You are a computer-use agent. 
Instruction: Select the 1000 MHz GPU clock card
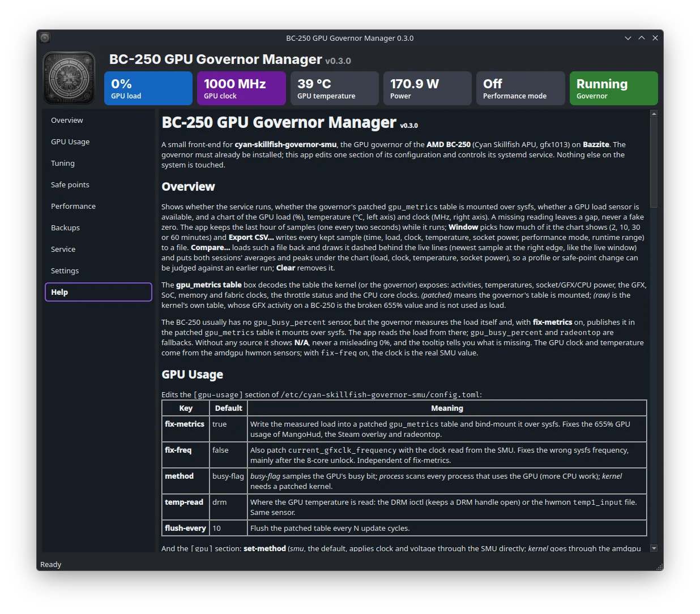click(x=241, y=88)
